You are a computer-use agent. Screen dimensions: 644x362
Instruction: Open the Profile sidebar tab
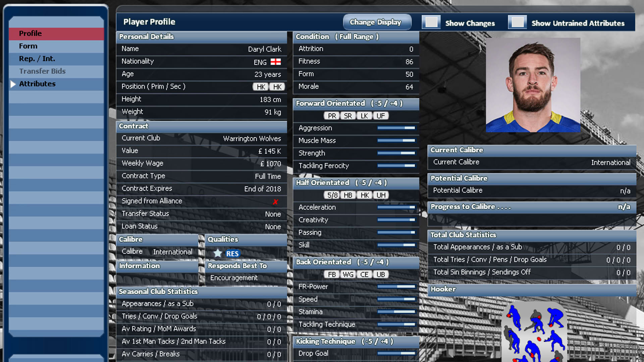click(56, 34)
